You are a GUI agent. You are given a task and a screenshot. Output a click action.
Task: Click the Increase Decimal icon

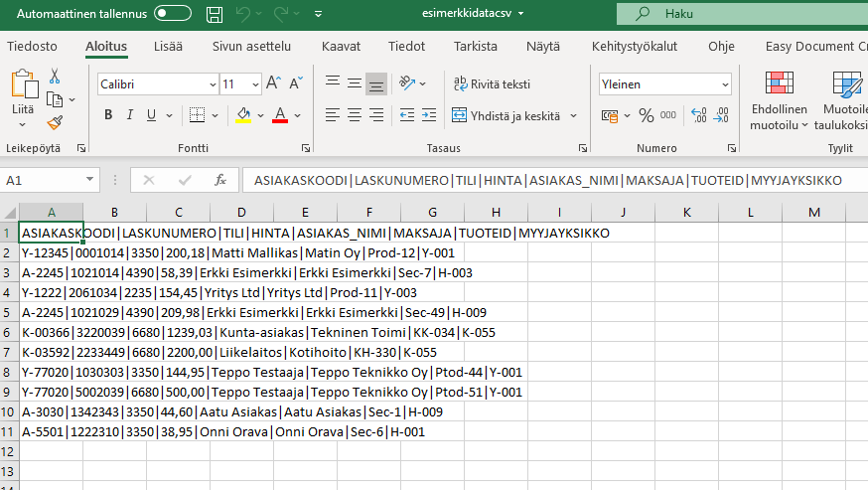click(x=699, y=115)
